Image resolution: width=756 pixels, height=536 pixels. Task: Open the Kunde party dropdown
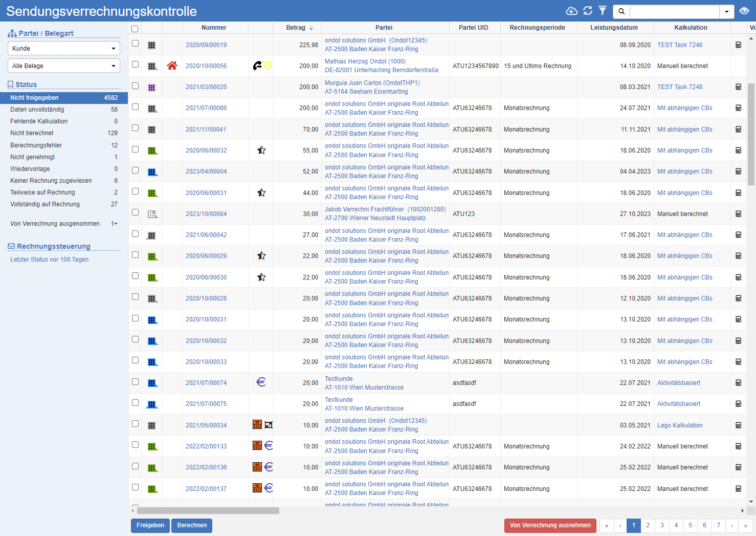click(64, 49)
